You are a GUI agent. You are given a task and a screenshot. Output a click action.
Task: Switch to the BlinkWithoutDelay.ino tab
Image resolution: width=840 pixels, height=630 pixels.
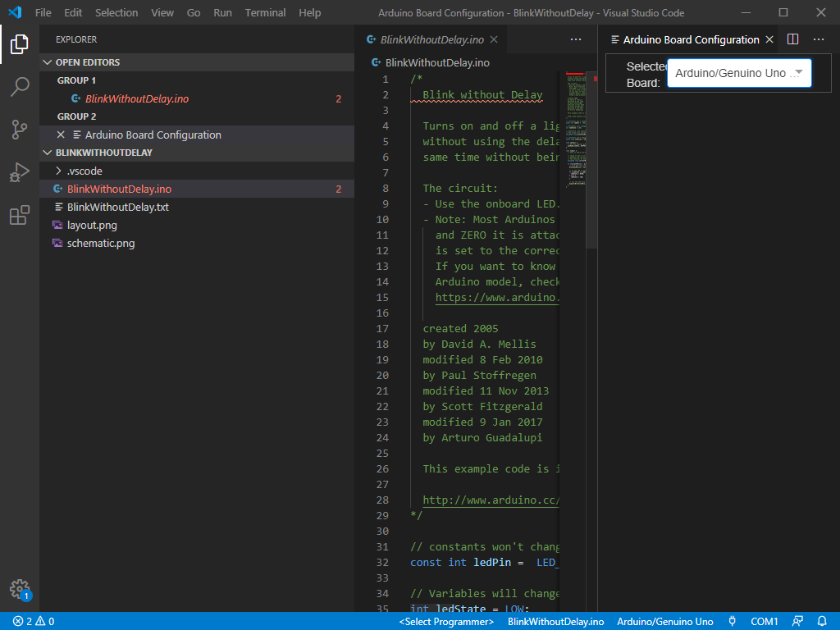(x=431, y=39)
